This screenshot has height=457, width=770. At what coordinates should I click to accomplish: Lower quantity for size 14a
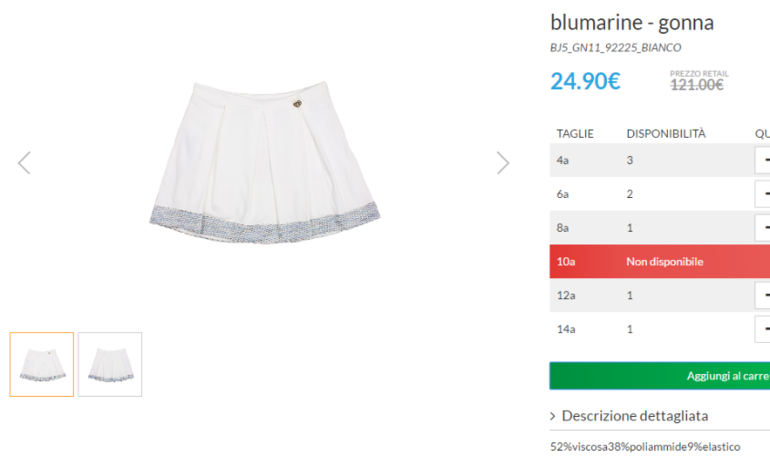[x=764, y=329]
